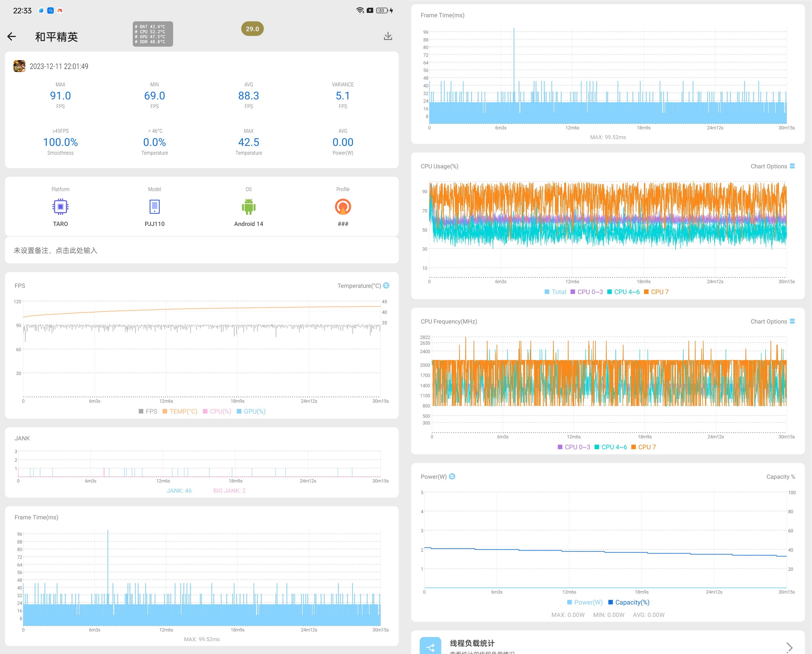
Task: Open CPU Frequency Chart Options
Action: point(773,321)
